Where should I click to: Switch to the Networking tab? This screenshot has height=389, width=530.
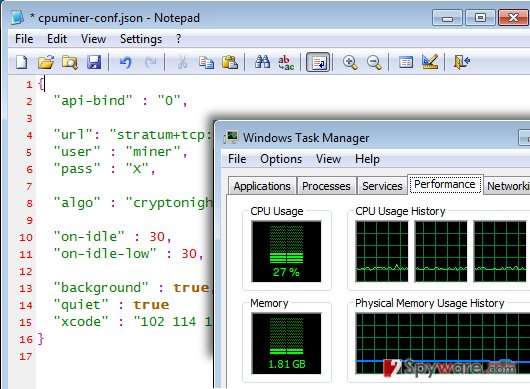[507, 186]
